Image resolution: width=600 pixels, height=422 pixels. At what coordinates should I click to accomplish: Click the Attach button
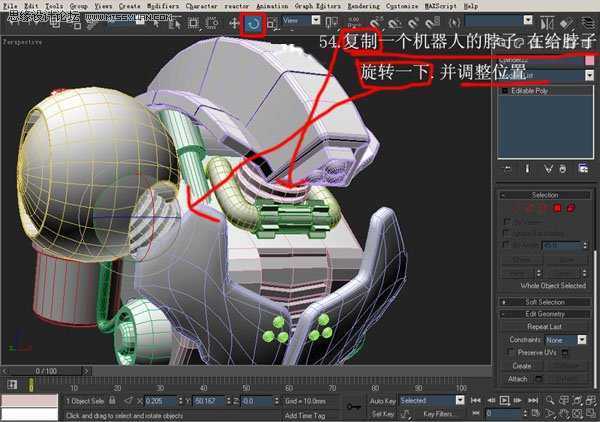tap(518, 379)
